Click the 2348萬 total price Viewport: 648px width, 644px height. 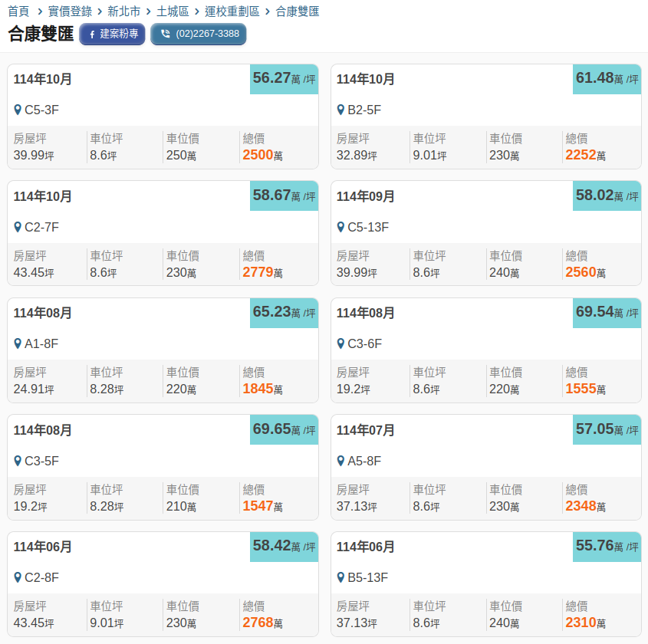(x=585, y=506)
